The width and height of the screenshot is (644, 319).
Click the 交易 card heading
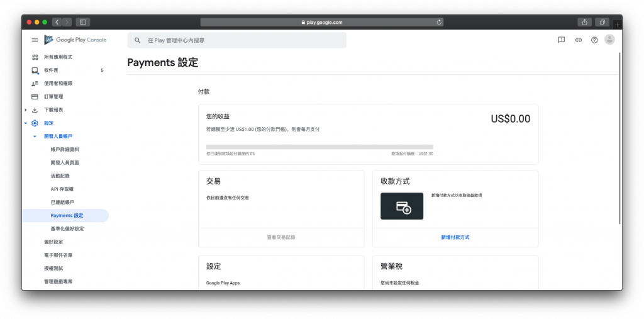[214, 181]
